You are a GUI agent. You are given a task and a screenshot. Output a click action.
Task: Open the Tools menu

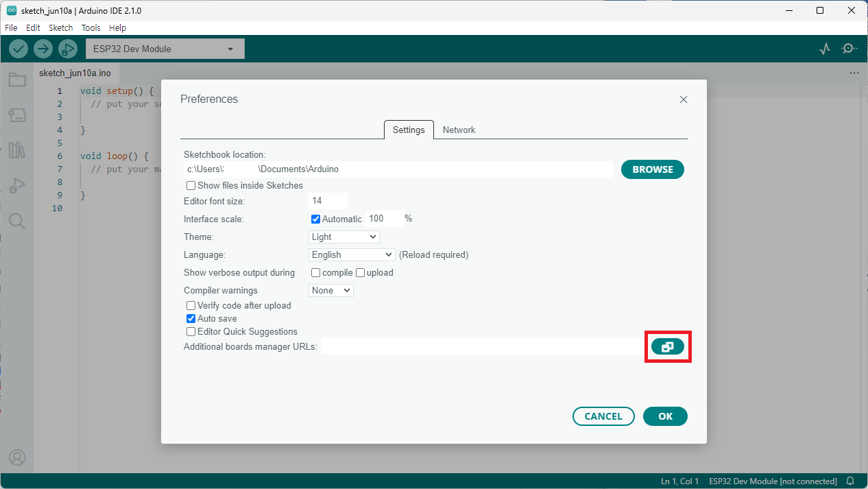pos(91,28)
